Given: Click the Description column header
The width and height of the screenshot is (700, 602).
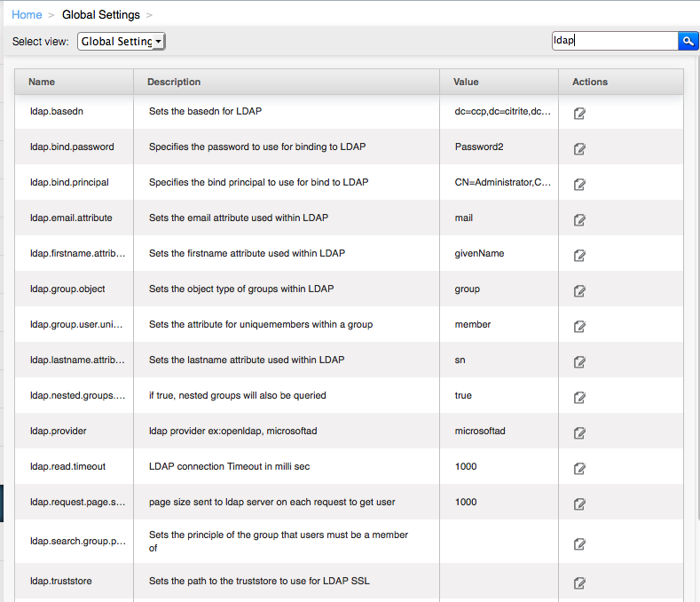Looking at the screenshot, I should pyautogui.click(x=174, y=82).
